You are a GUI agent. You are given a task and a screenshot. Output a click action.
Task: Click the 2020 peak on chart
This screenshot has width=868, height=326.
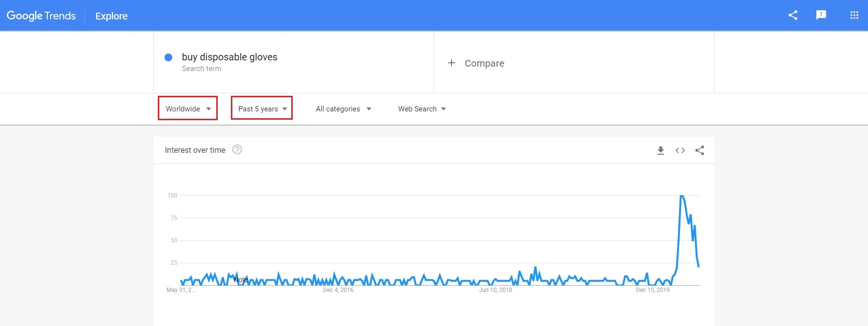[681, 196]
